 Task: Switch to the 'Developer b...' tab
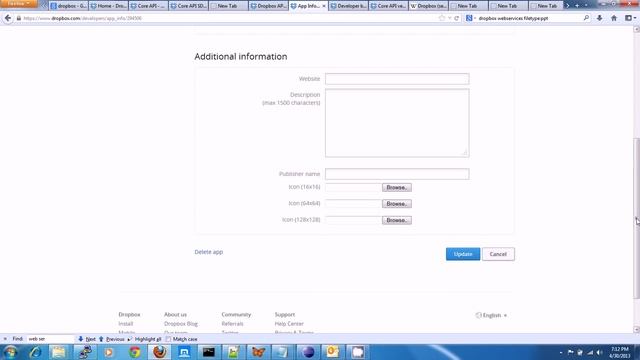click(348, 6)
